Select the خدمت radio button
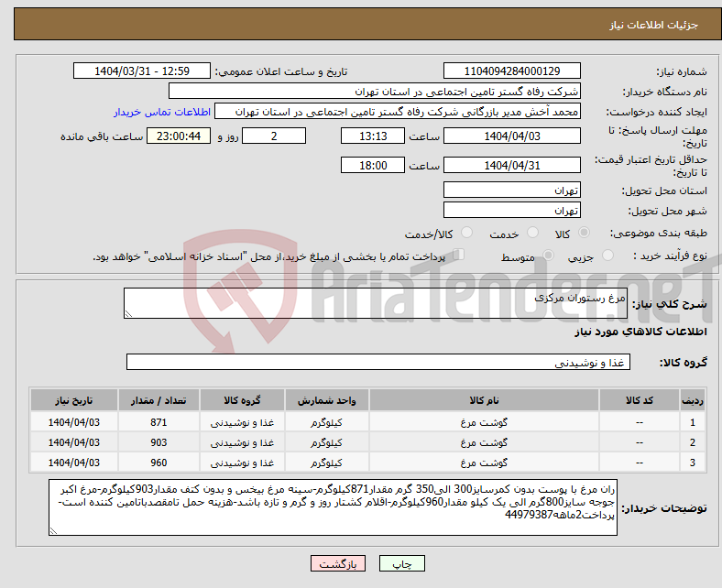Image resolution: width=722 pixels, height=588 pixels. pos(532,233)
